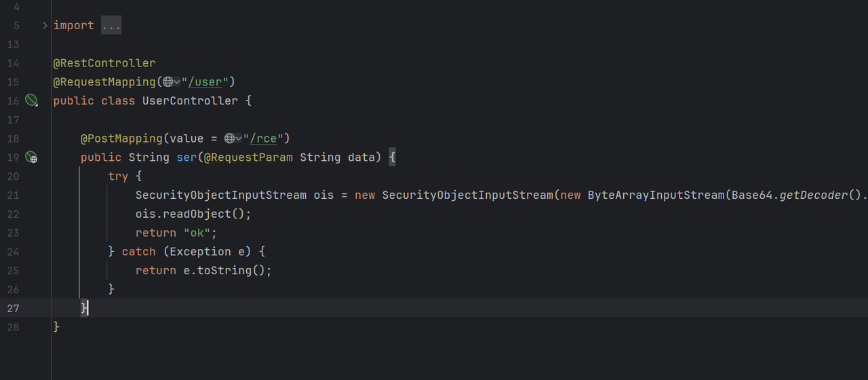The width and height of the screenshot is (868, 380).
Task: Click the @RestController annotation
Action: click(104, 63)
